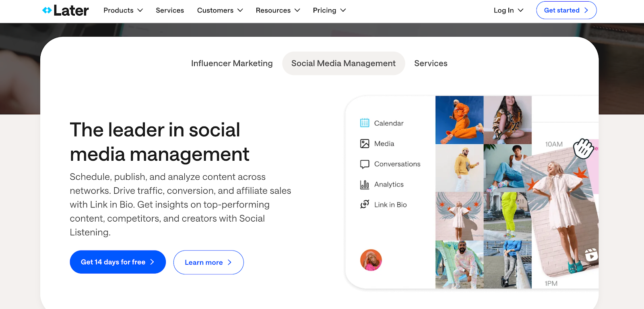Click the 1PM time label

coord(551,284)
